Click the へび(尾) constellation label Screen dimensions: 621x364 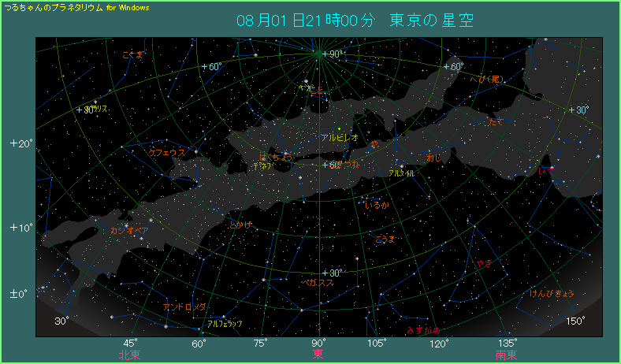point(487,79)
